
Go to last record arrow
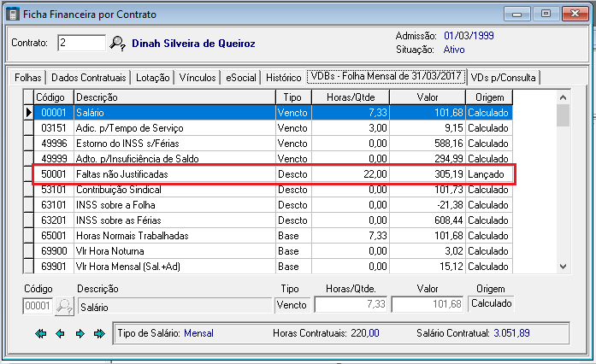click(x=99, y=333)
